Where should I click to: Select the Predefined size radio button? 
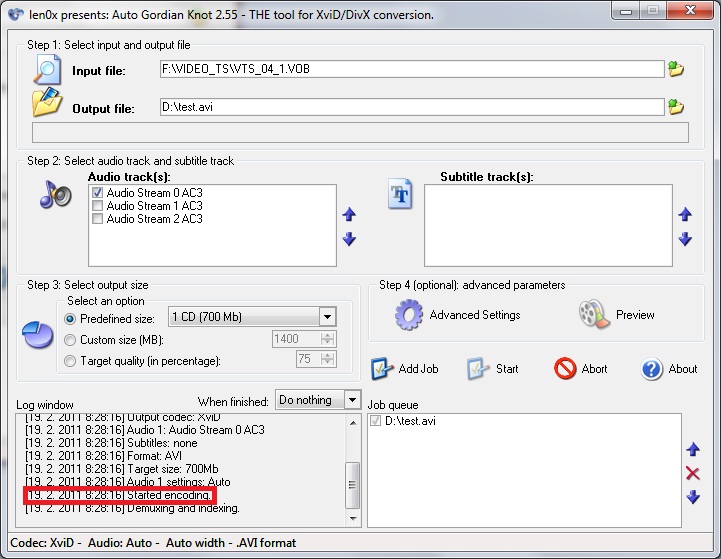70,319
